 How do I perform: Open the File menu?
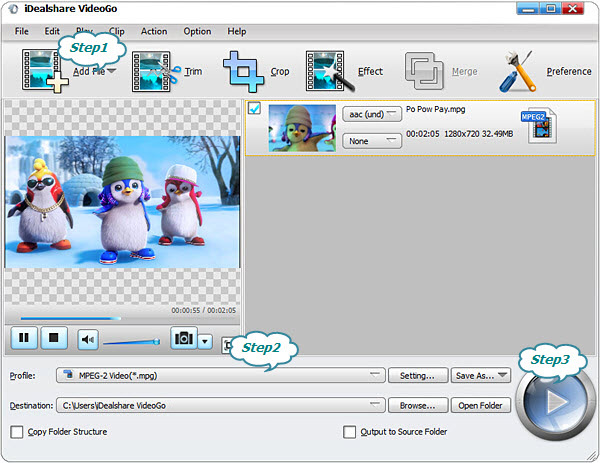21,31
